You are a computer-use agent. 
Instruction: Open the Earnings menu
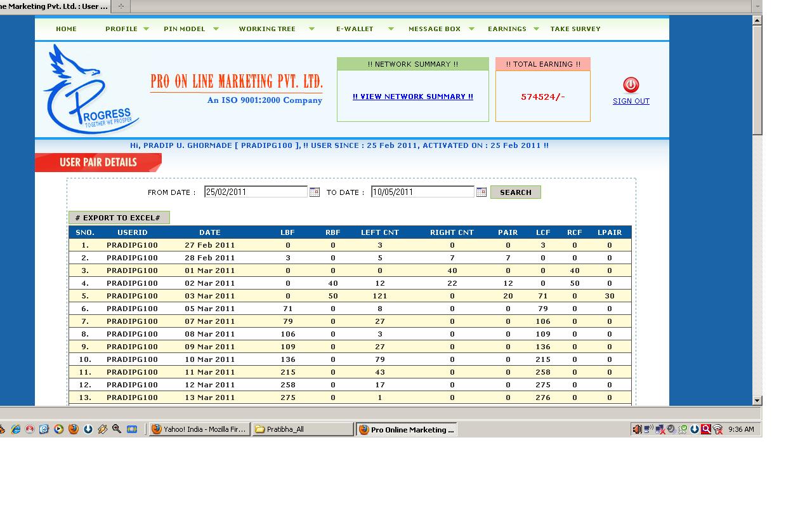(507, 29)
